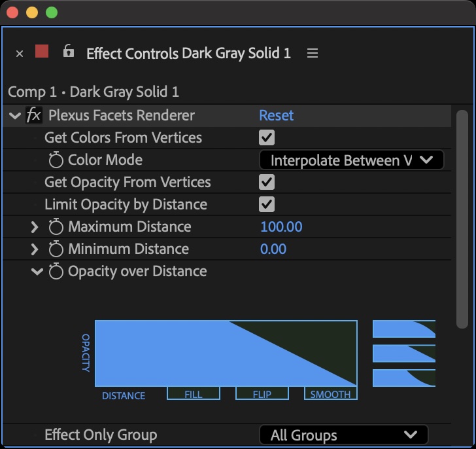Switch to Effect Controls Dark Gray Solid 1 tab
Image resolution: width=476 pixels, height=449 pixels.
pyautogui.click(x=188, y=54)
